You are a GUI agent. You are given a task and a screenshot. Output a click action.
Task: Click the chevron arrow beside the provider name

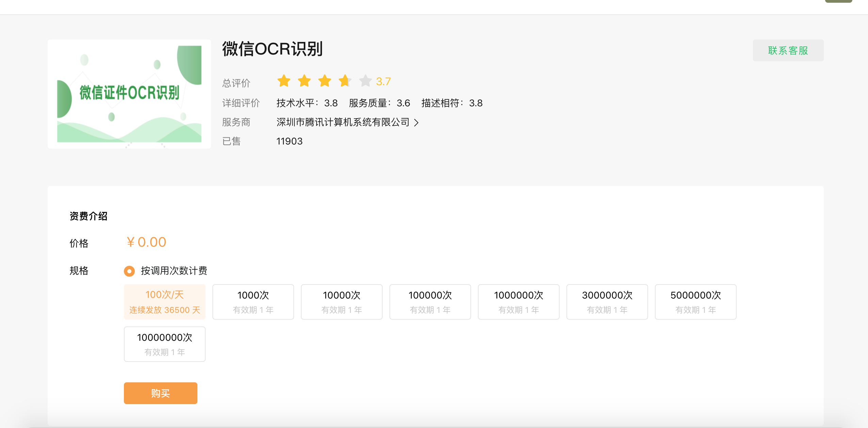coord(416,123)
